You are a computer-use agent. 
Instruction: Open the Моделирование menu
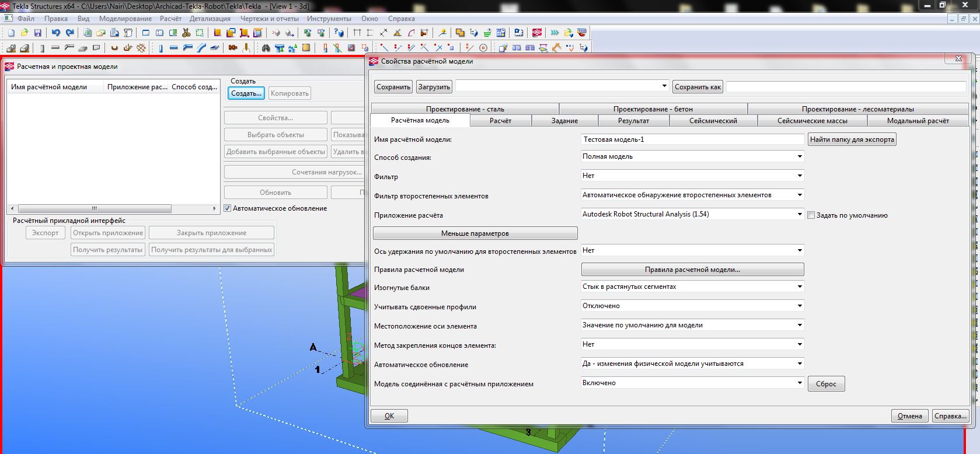tap(125, 19)
